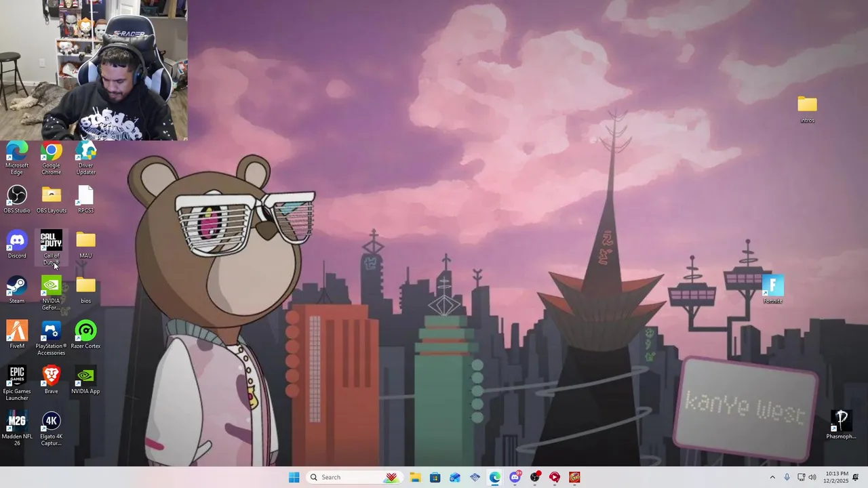
Task: Show hidden system tray icons
Action: click(772, 477)
